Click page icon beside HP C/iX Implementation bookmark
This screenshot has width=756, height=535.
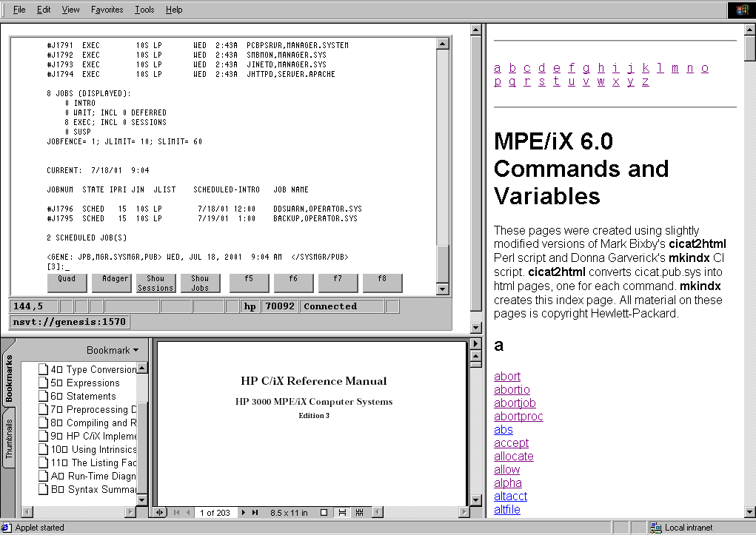[x=44, y=436]
